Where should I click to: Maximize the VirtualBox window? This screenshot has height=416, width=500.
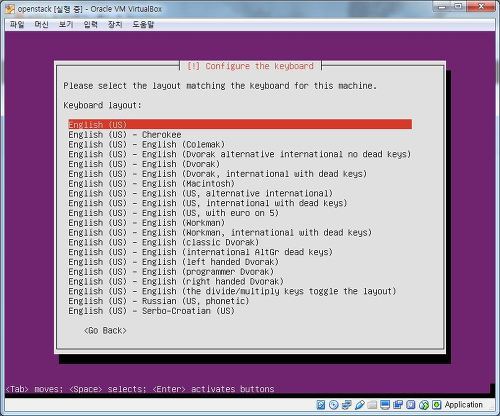coord(459,6)
